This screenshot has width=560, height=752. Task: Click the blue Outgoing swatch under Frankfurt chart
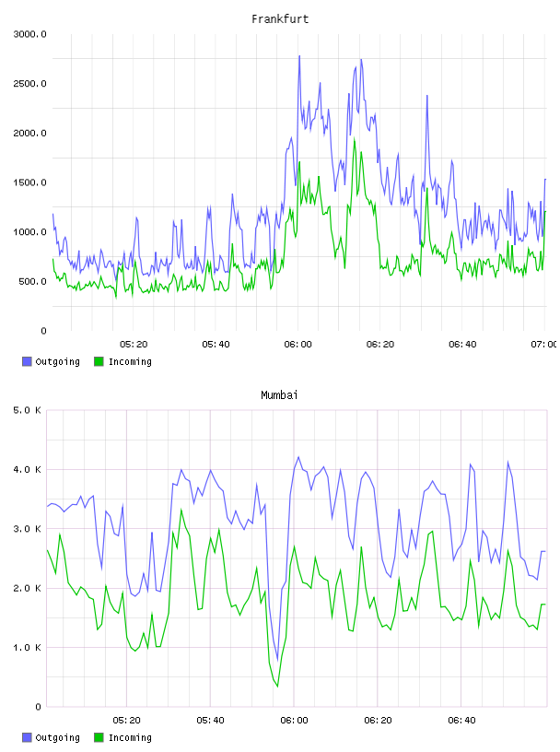(27, 361)
